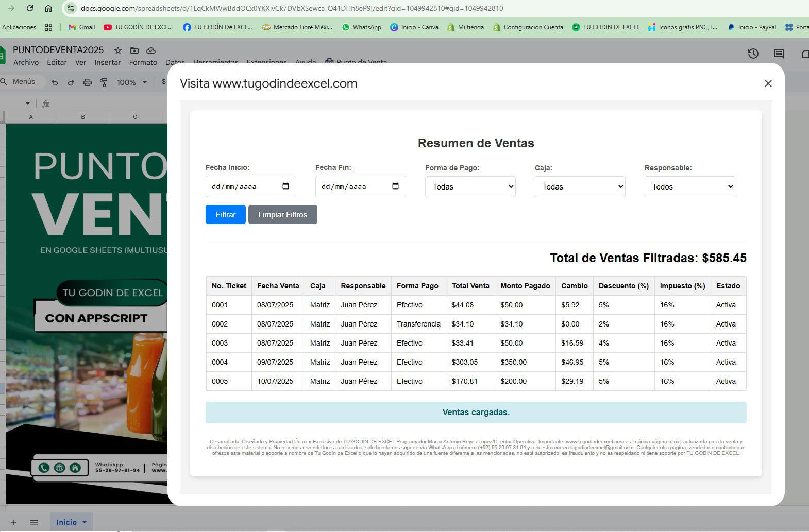Expand Caja filter dropdown

click(x=580, y=187)
